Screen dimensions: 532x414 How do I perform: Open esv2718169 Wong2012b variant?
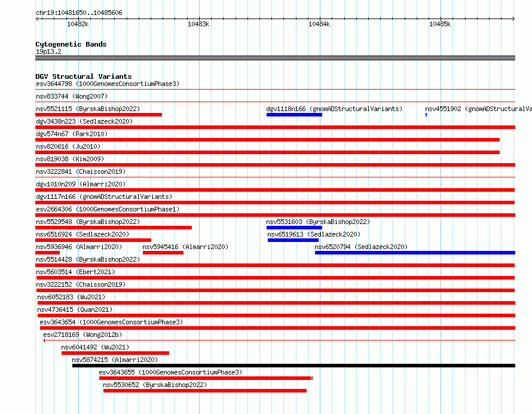pyautogui.click(x=82, y=335)
